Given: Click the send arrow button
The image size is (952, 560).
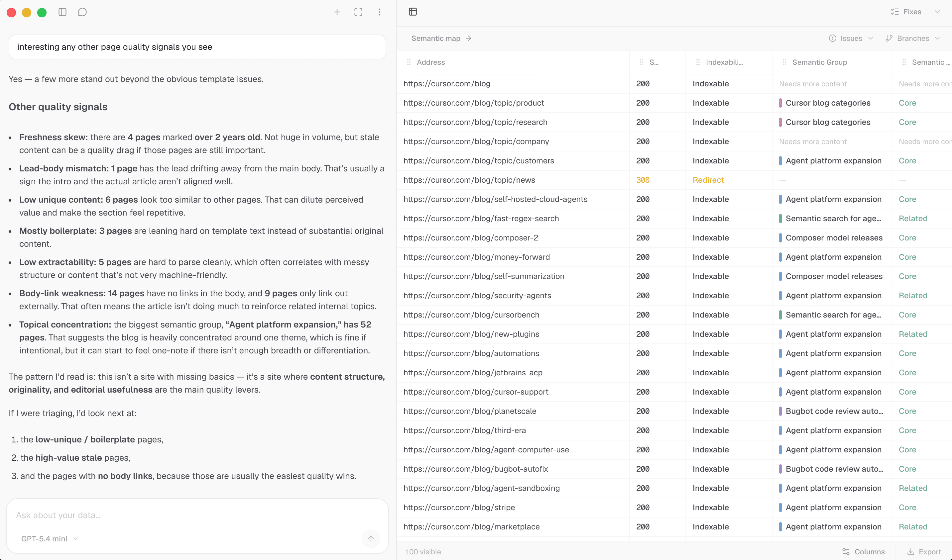Looking at the screenshot, I should [371, 538].
